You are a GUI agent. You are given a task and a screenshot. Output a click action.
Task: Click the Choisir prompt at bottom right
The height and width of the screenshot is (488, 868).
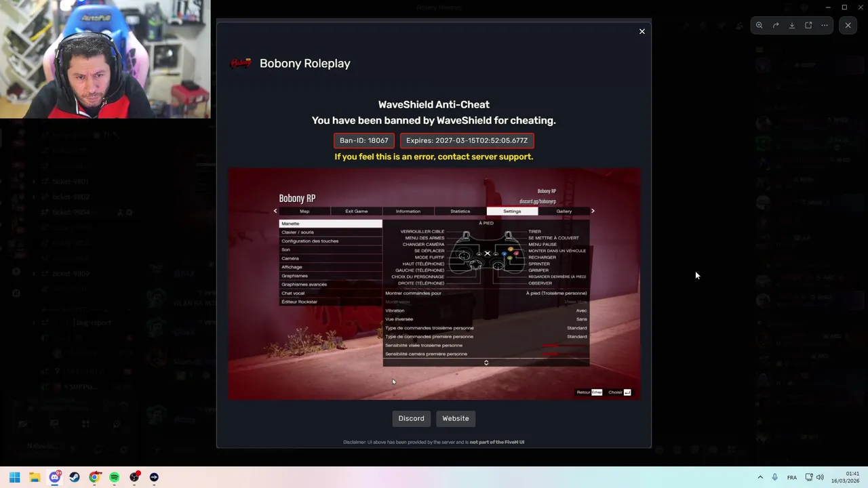(620, 392)
